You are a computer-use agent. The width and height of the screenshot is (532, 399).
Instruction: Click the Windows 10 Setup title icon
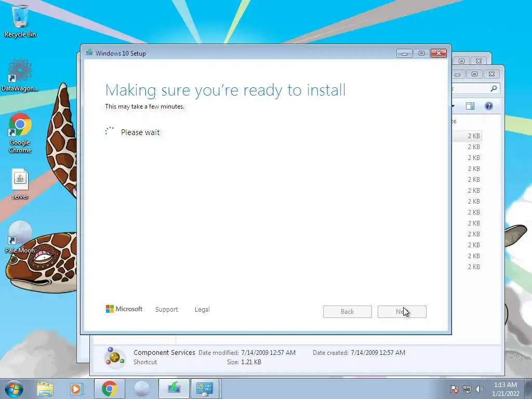tap(89, 52)
